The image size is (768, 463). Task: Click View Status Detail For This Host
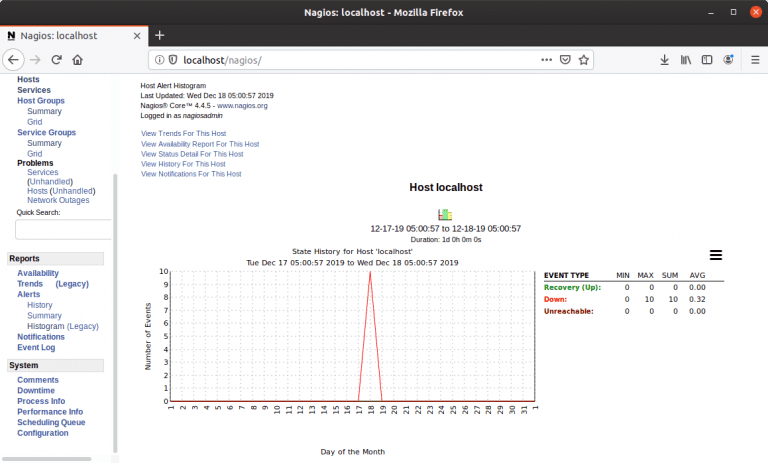tap(192, 154)
